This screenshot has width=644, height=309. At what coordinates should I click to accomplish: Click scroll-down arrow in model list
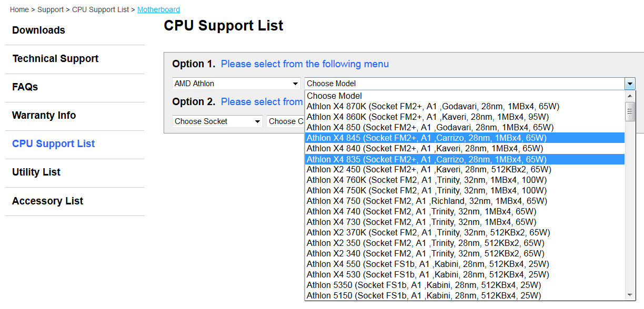(x=630, y=295)
